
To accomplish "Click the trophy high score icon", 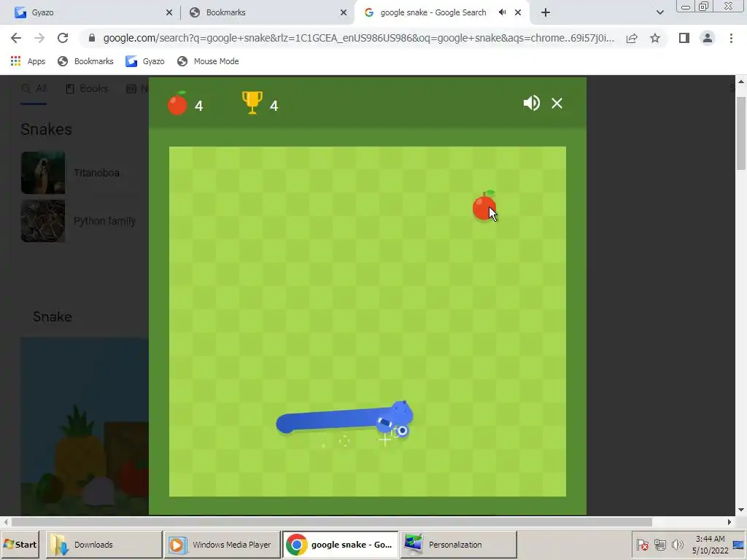I will [252, 102].
